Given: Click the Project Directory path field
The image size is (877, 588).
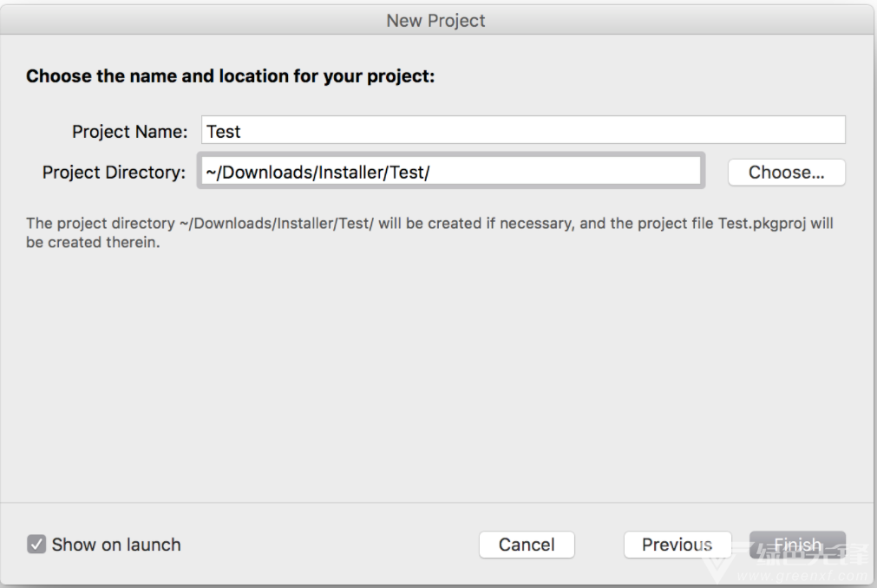Looking at the screenshot, I should (451, 171).
